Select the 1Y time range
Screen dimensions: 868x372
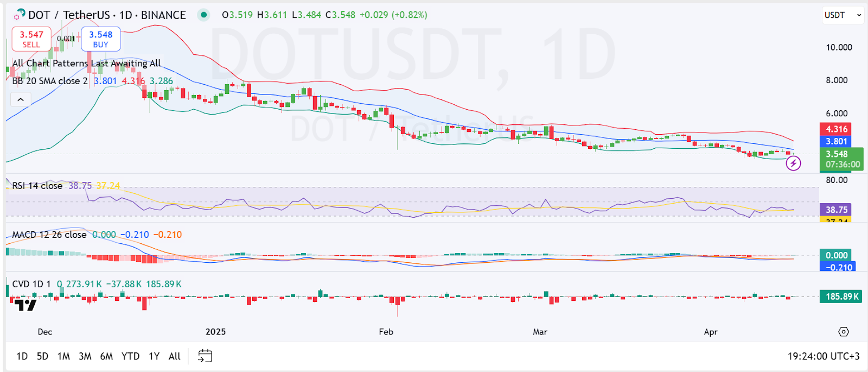pos(154,356)
